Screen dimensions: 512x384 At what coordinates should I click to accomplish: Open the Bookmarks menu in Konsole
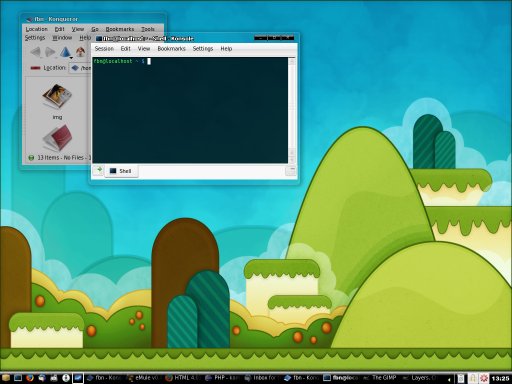[x=171, y=49]
